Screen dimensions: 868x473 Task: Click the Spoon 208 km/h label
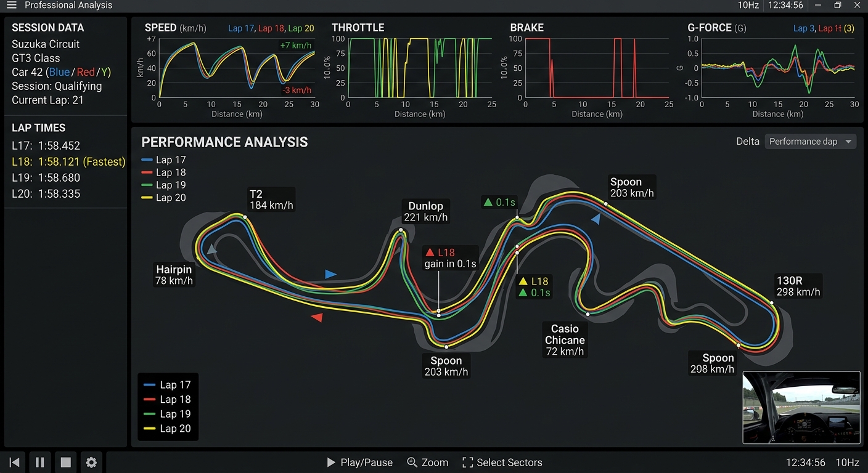click(712, 363)
